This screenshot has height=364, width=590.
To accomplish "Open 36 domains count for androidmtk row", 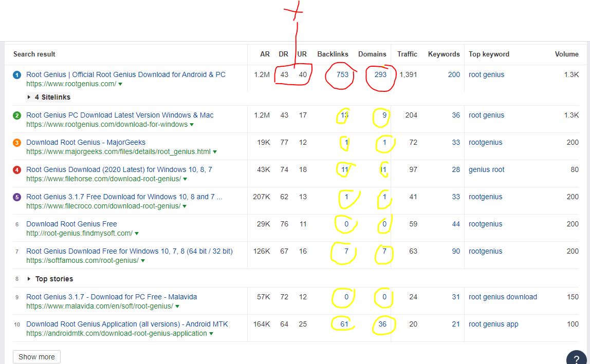I will (x=382, y=324).
